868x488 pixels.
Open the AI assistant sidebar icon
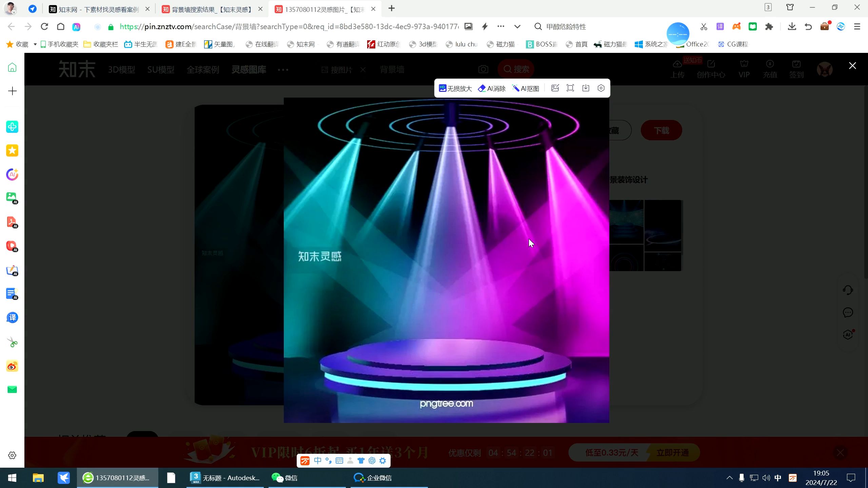point(12,175)
